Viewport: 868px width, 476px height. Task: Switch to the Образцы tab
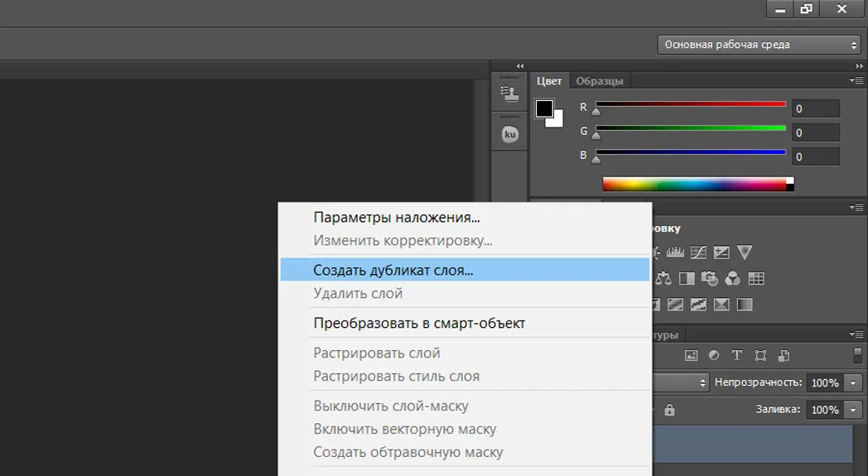coord(600,81)
